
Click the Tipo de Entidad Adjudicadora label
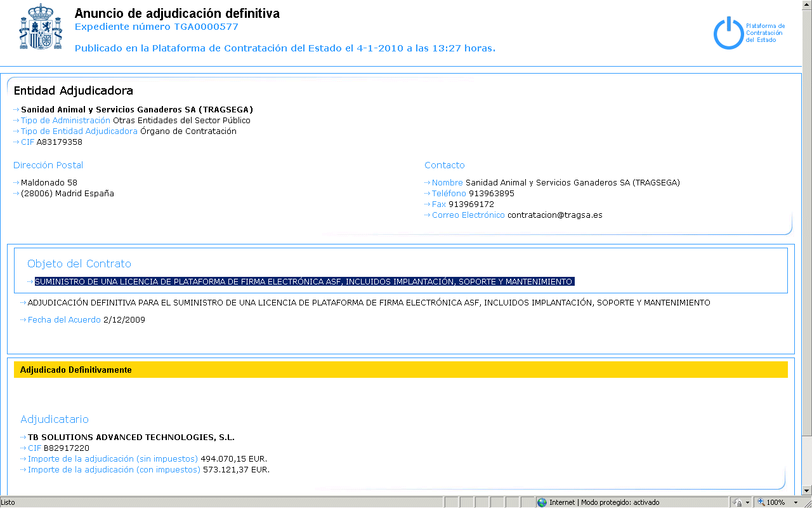tap(79, 131)
